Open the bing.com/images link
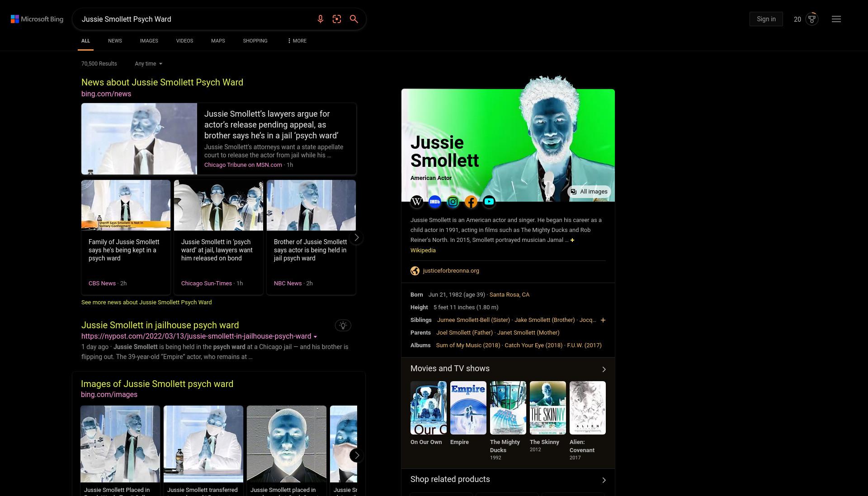 point(109,395)
